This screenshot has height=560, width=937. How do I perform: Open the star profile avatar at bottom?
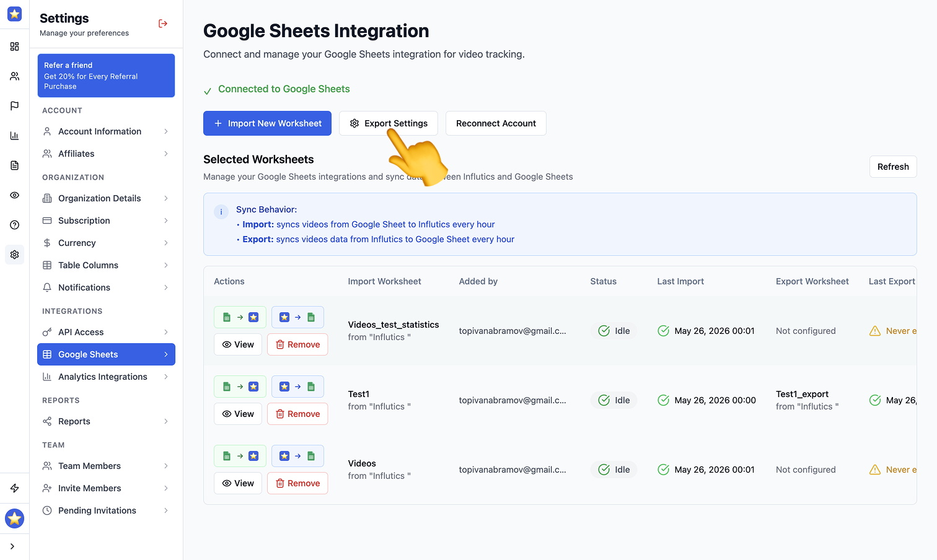click(14, 518)
